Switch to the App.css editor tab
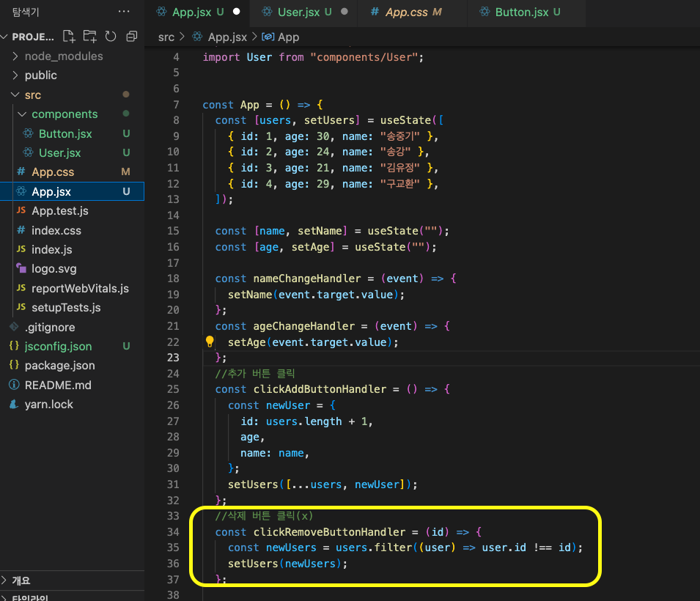Screen dimensions: 700x601 [413, 12]
